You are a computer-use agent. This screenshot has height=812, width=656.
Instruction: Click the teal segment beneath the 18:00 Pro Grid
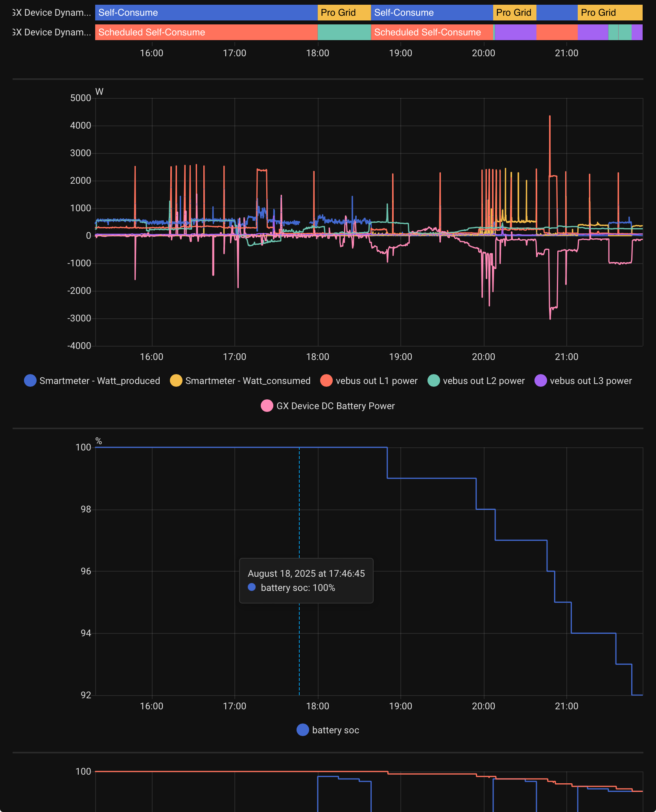(344, 32)
